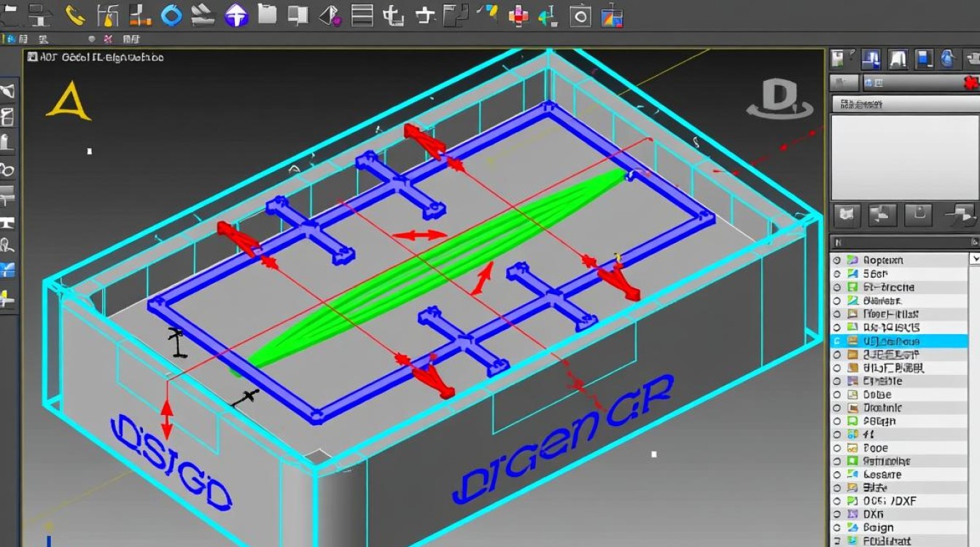Click the white folder icon in top toolbar
980x547 pixels.
[267, 14]
